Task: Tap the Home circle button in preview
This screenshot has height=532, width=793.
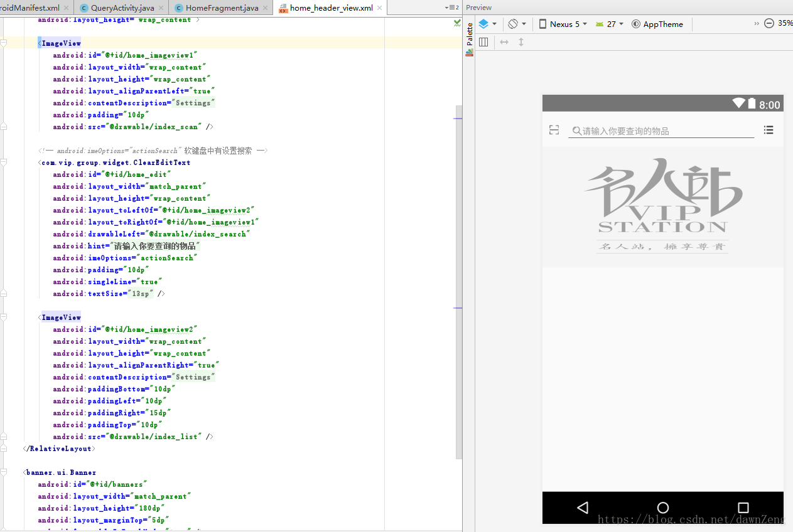Action: pos(663,508)
